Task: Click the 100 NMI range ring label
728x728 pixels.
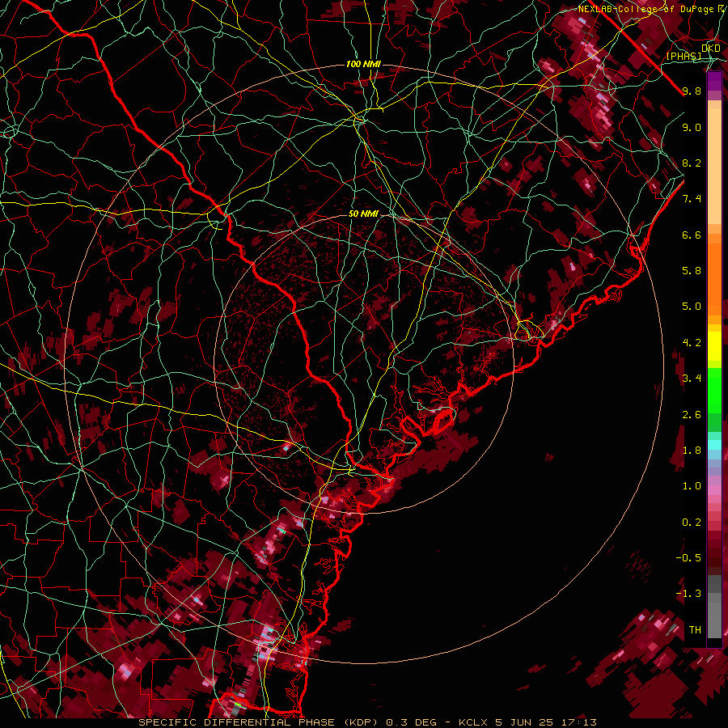Action: (363, 64)
